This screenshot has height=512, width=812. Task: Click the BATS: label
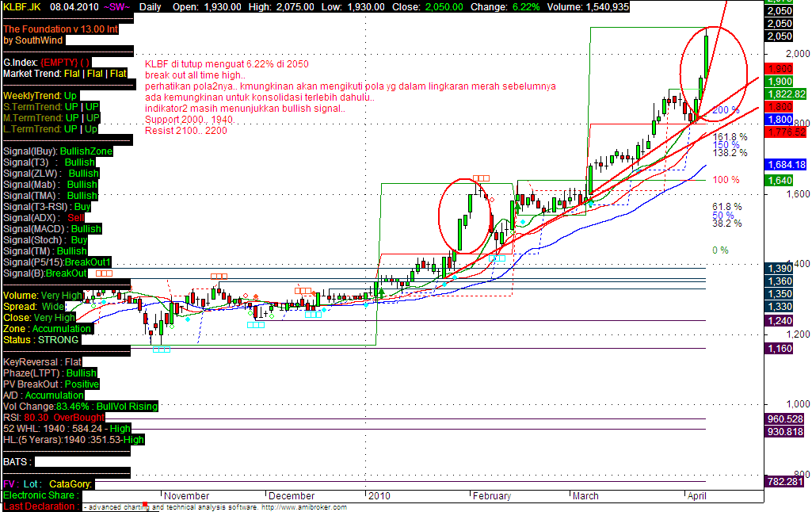(x=17, y=462)
